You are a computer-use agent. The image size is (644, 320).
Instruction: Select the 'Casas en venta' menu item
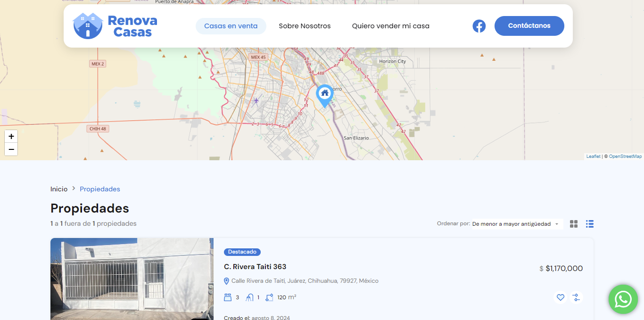tap(231, 26)
